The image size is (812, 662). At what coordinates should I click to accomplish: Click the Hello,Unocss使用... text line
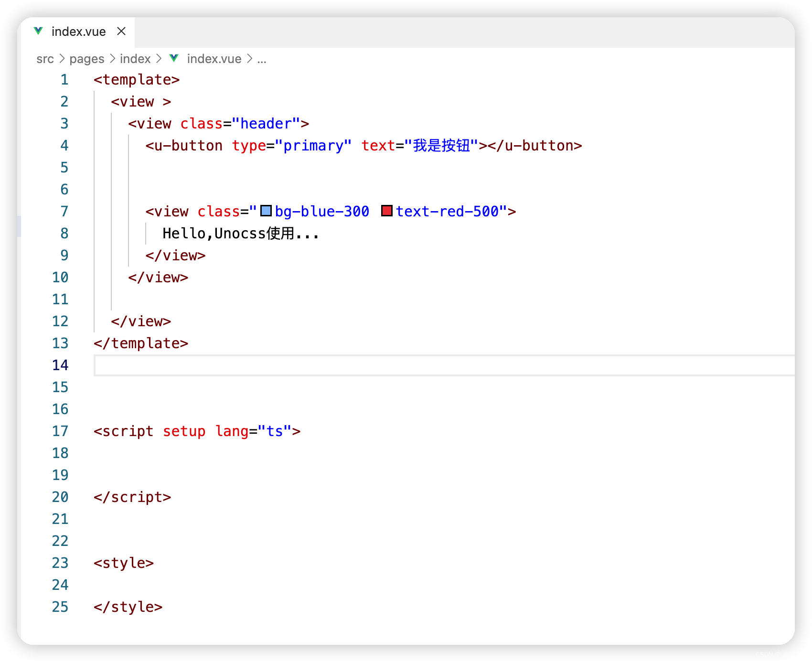pyautogui.click(x=241, y=234)
